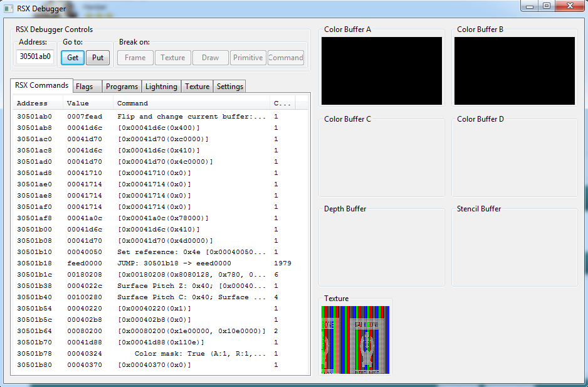Click the Color Buffer B preview

click(514, 71)
